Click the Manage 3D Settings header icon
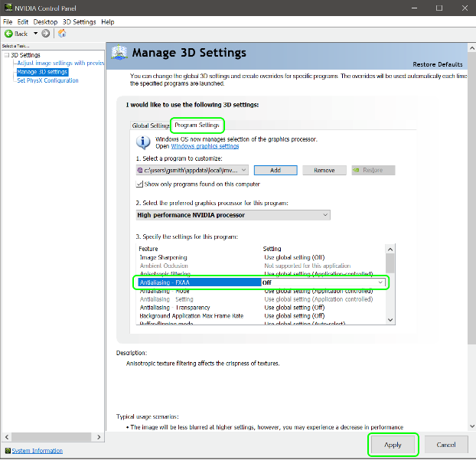The height and width of the screenshot is (460, 476). 119,53
